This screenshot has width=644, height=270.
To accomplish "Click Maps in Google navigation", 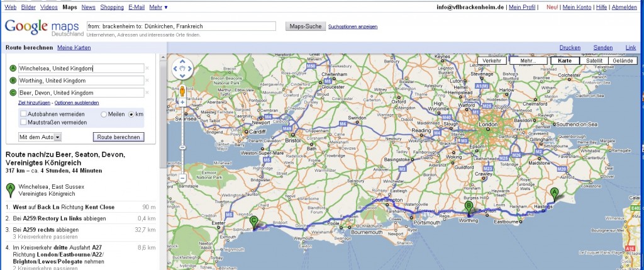I will 69,8.
